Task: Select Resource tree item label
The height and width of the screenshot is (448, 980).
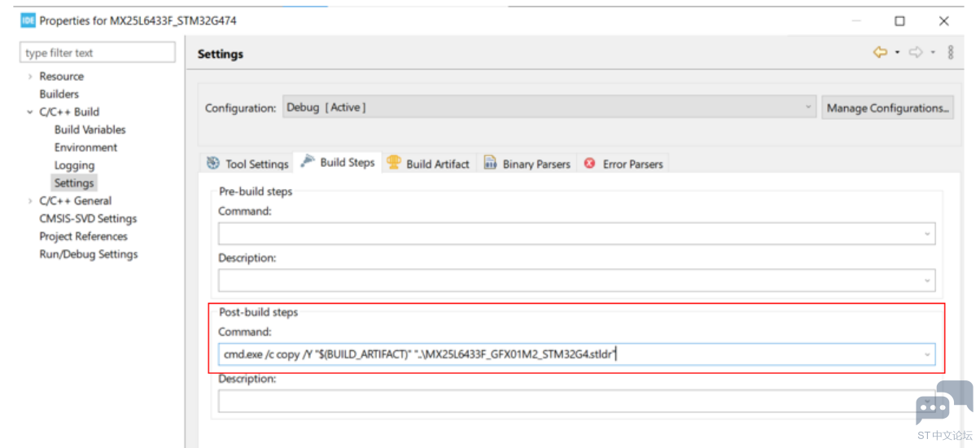Action: click(61, 77)
